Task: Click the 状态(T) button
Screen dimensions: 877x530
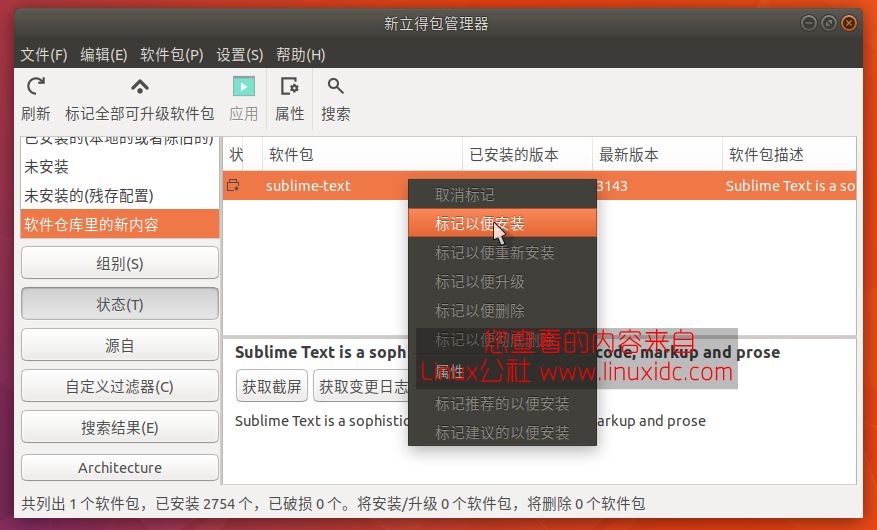Action: tap(120, 304)
